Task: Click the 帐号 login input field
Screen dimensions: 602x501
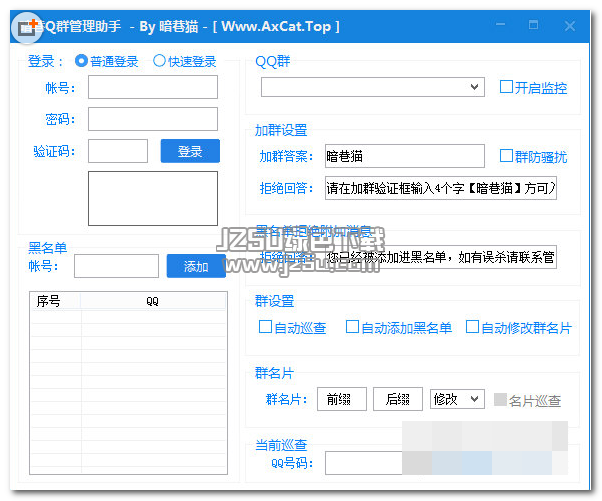Action: click(x=153, y=87)
